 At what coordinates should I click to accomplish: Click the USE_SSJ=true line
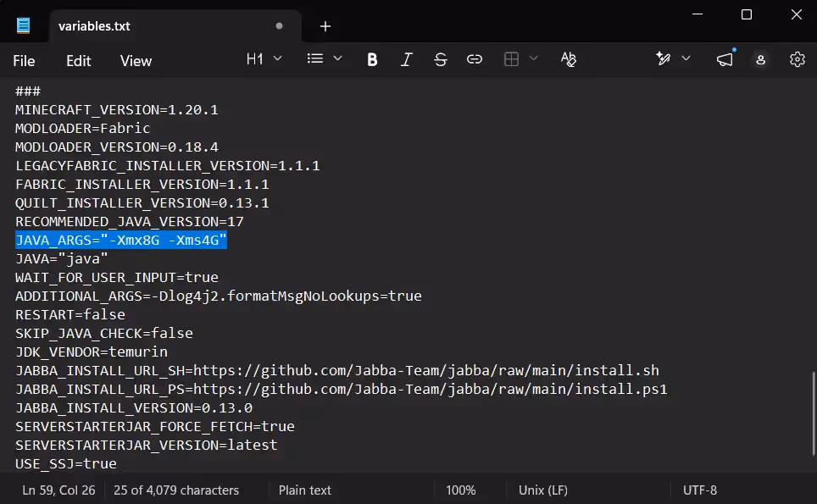[x=66, y=464]
